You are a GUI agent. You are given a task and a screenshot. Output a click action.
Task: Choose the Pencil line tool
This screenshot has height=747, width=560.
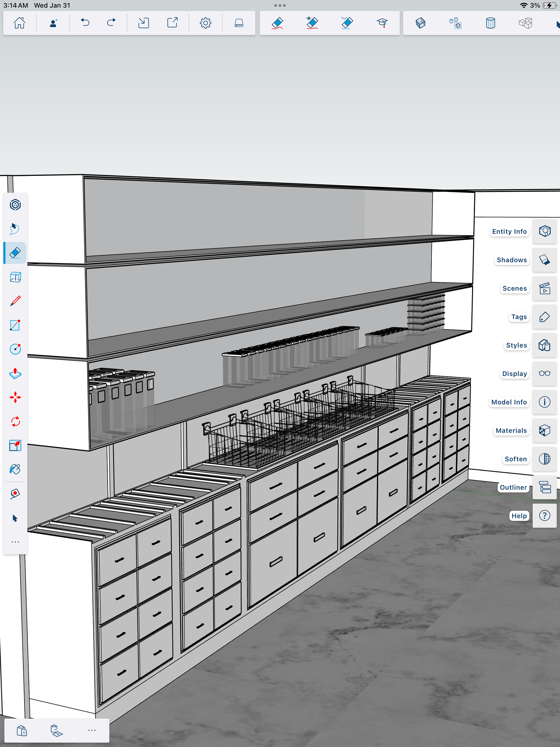coord(15,301)
